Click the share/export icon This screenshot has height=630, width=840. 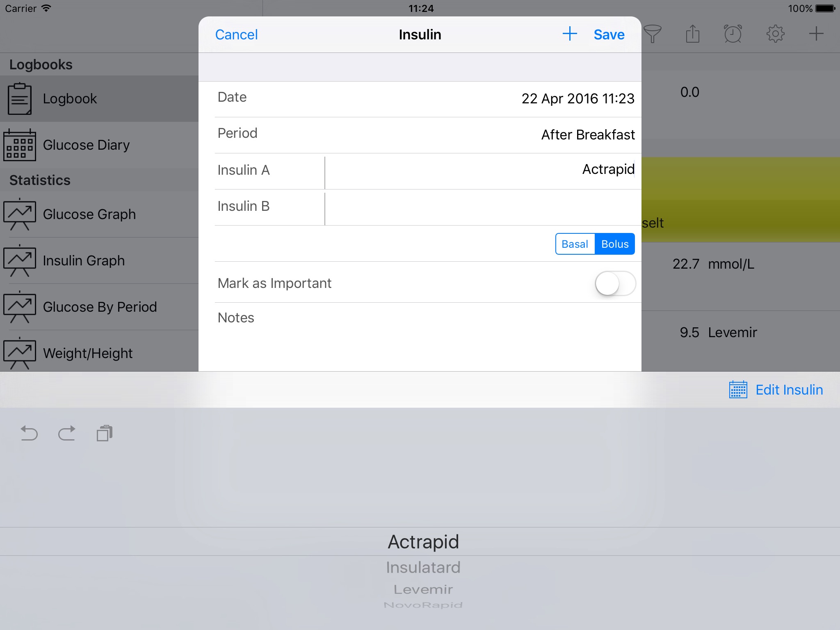tap(692, 34)
